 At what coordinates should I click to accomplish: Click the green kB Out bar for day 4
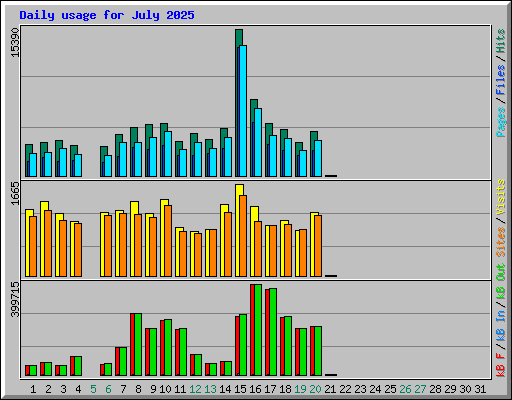(78, 366)
